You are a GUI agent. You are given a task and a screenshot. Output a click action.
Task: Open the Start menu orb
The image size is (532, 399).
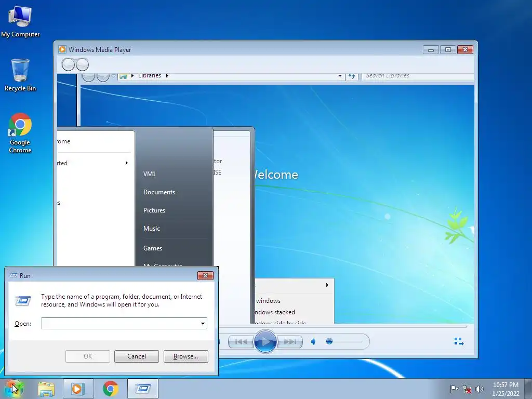pyautogui.click(x=14, y=389)
